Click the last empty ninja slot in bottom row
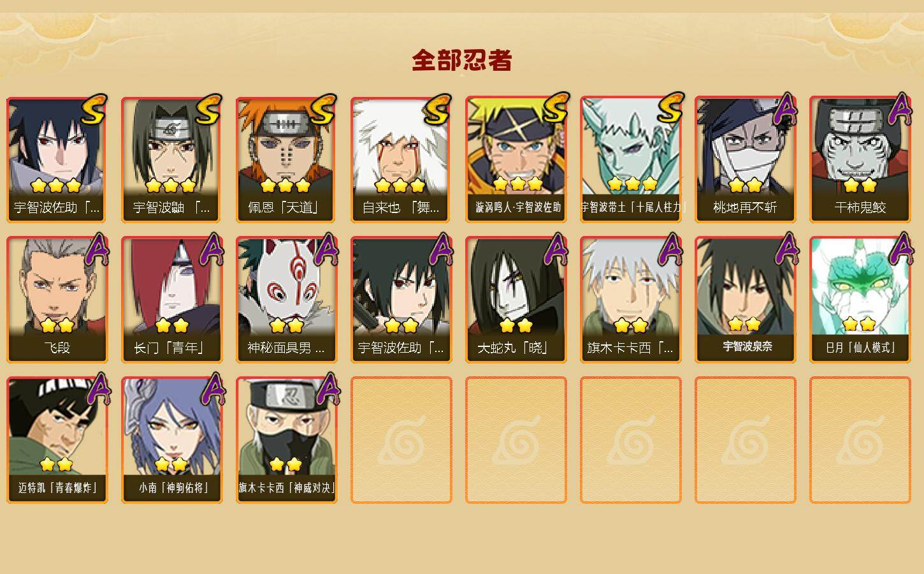This screenshot has width=924, height=574. pyautogui.click(x=860, y=440)
